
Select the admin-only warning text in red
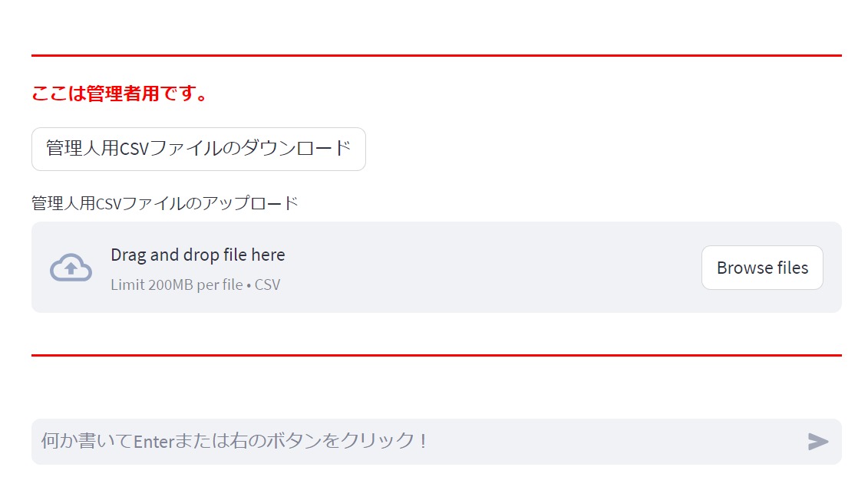120,94
